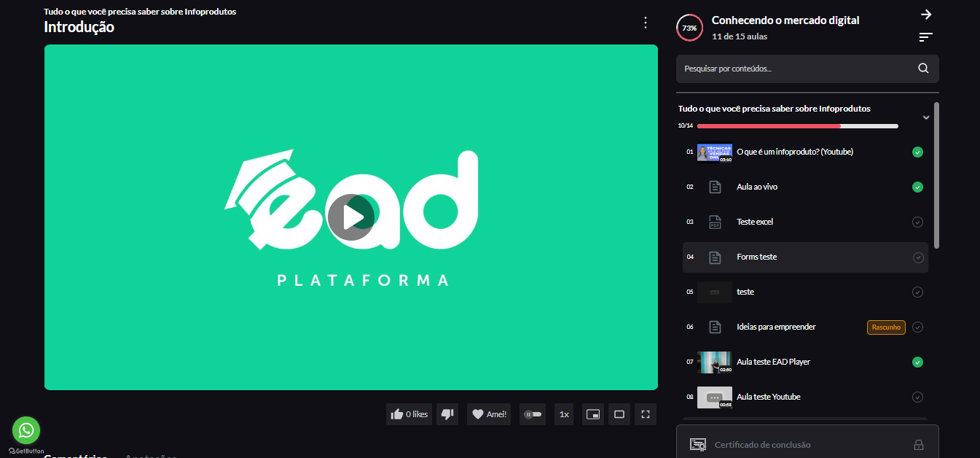Viewport: 980px width, 458px height.
Task: Open lesson Ideias para empreender
Action: click(x=776, y=327)
